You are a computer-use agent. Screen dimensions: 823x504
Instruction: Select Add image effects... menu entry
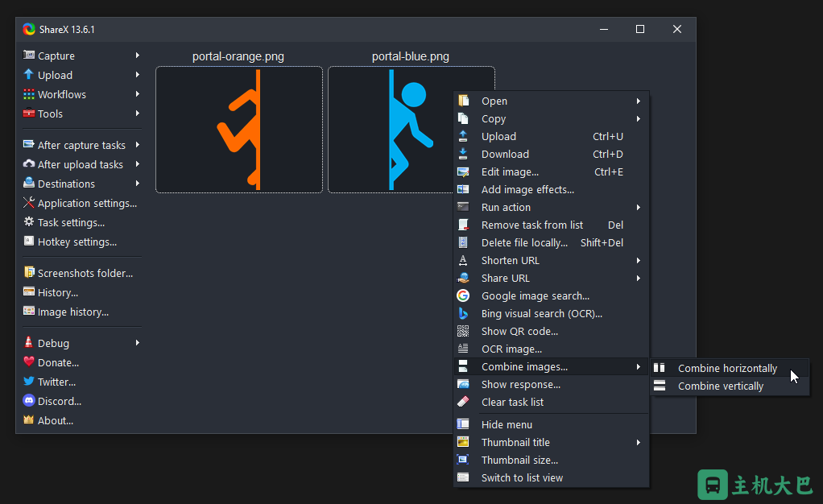(552, 189)
